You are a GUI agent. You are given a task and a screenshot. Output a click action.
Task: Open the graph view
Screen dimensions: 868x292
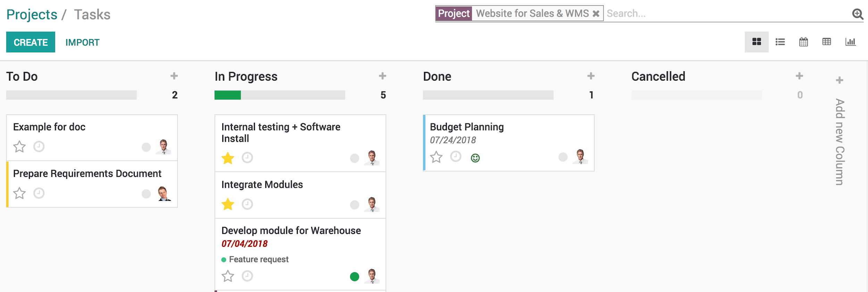click(850, 42)
